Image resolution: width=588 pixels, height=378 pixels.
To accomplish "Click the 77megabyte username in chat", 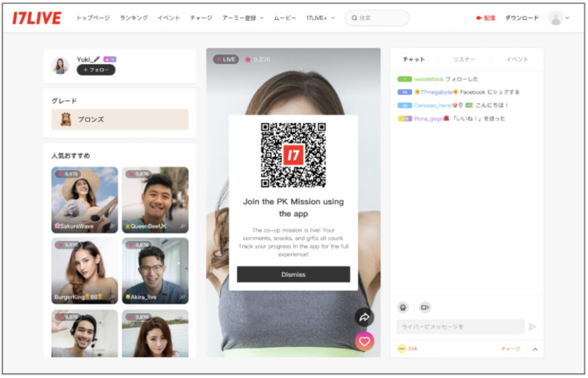I will coord(436,92).
